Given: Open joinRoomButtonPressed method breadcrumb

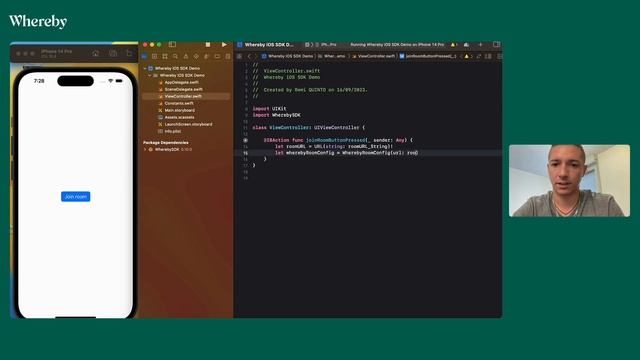Looking at the screenshot, I should pos(428,56).
